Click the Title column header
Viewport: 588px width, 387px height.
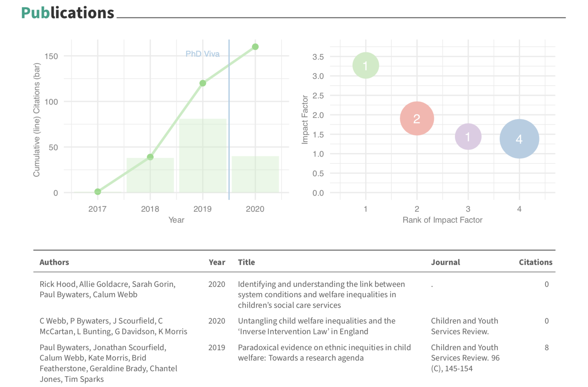click(246, 262)
